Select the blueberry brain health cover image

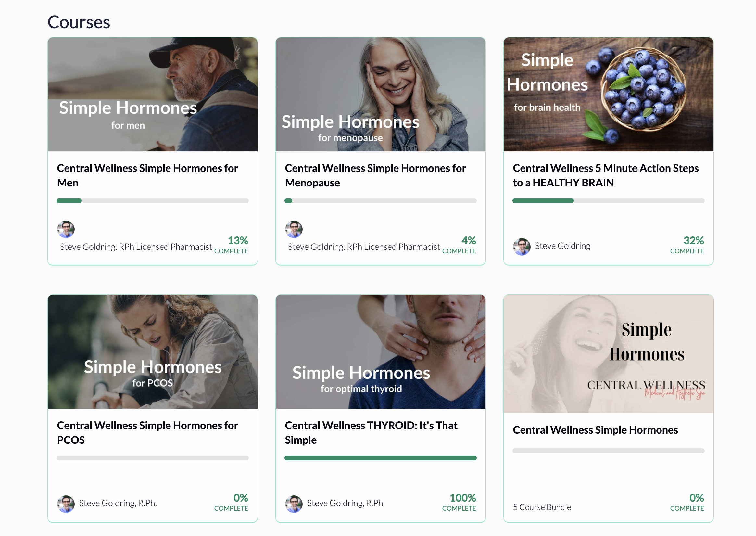coord(608,95)
